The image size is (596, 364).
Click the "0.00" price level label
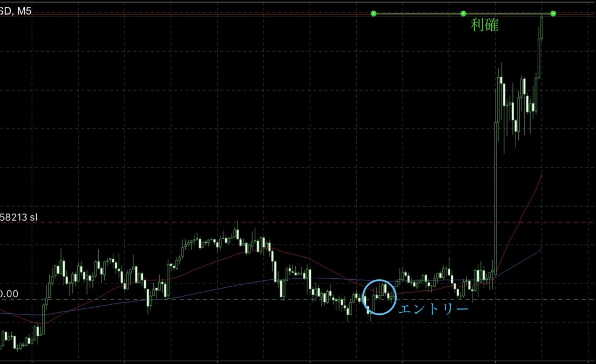click(x=9, y=294)
